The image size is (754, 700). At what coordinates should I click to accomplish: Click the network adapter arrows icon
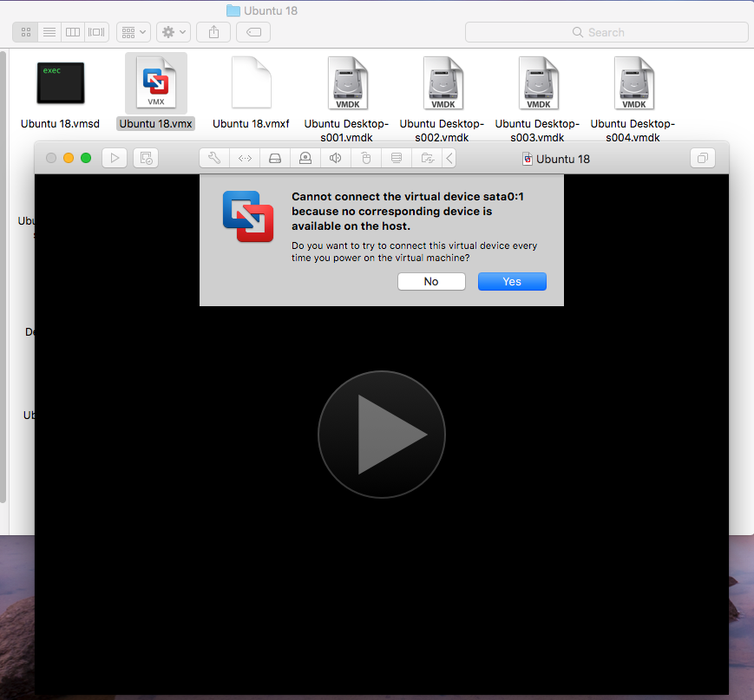point(245,158)
